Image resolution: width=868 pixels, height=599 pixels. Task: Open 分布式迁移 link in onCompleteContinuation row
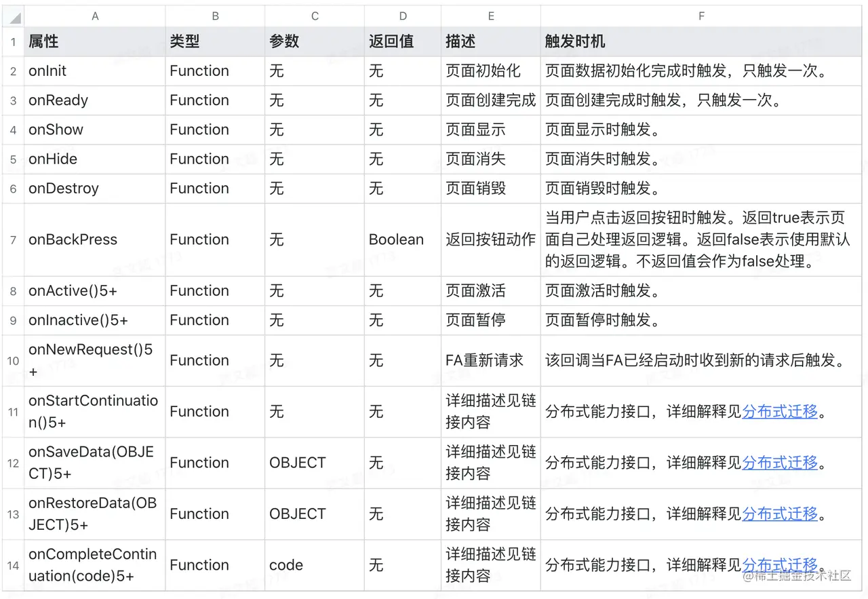[780, 565]
